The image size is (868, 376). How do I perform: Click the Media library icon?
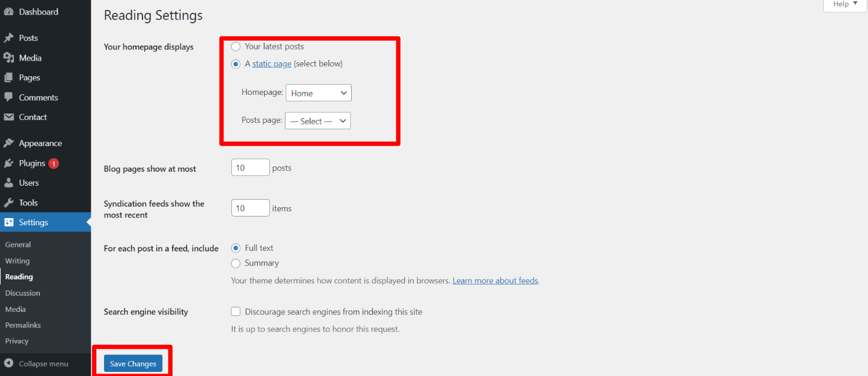(9, 58)
